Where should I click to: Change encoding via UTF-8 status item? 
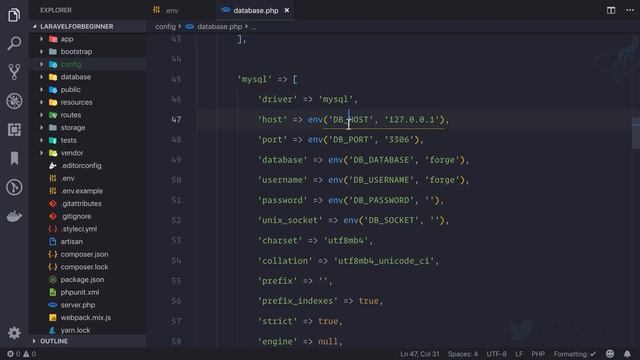pyautogui.click(x=496, y=354)
